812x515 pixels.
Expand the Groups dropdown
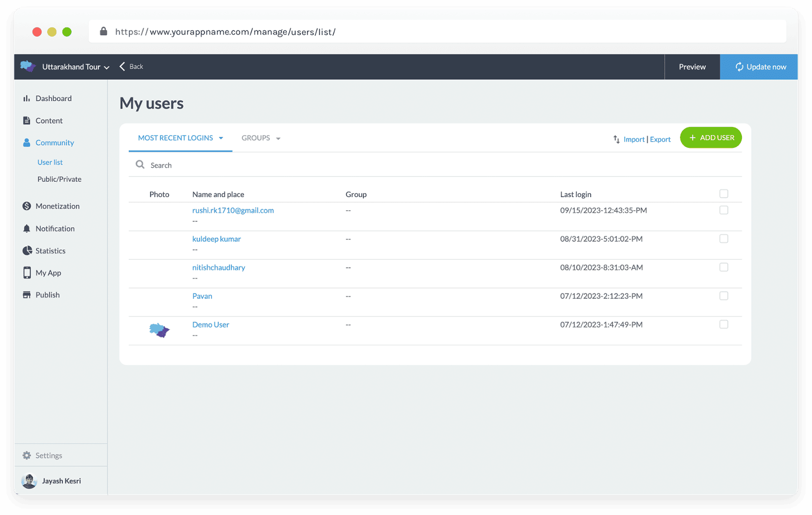point(278,139)
